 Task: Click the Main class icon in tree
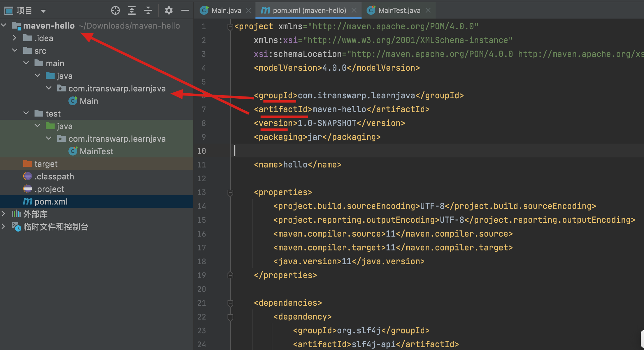coord(73,101)
